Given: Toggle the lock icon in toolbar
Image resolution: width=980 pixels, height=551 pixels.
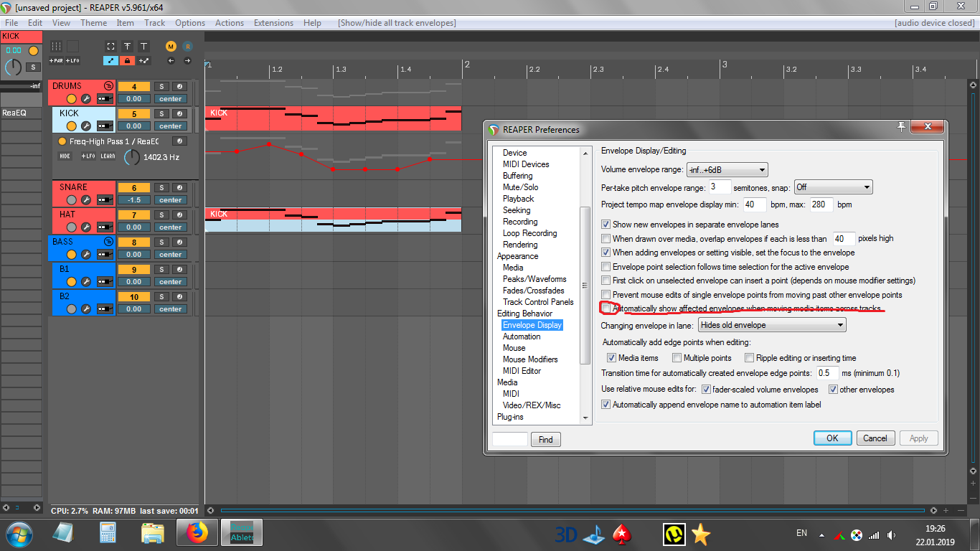Looking at the screenshot, I should point(127,61).
